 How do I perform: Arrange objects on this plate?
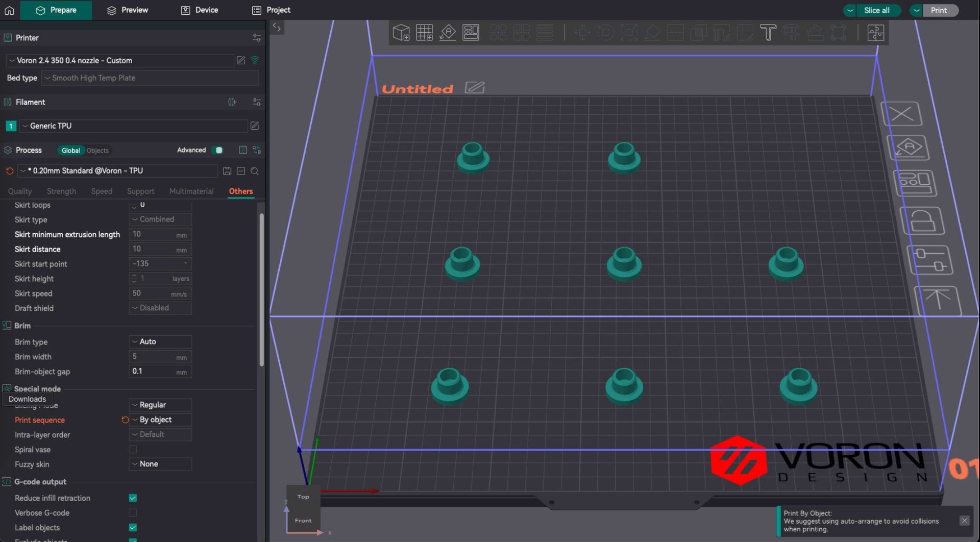tap(915, 183)
